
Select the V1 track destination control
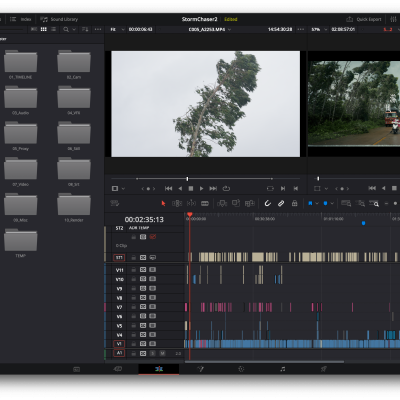coord(119,344)
